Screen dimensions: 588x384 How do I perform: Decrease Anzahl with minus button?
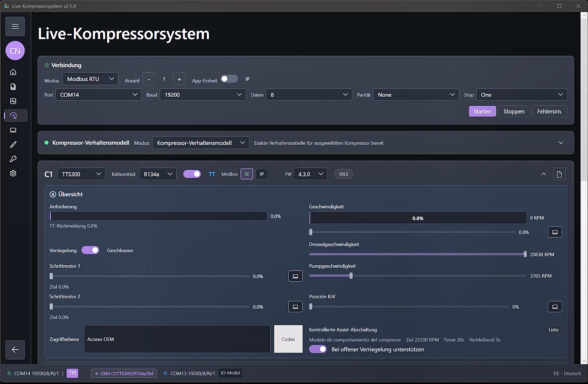(x=149, y=79)
